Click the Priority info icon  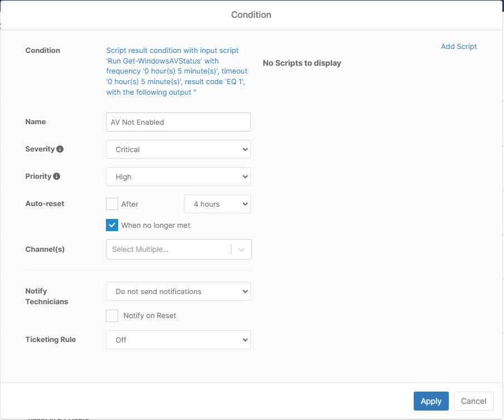pos(57,177)
